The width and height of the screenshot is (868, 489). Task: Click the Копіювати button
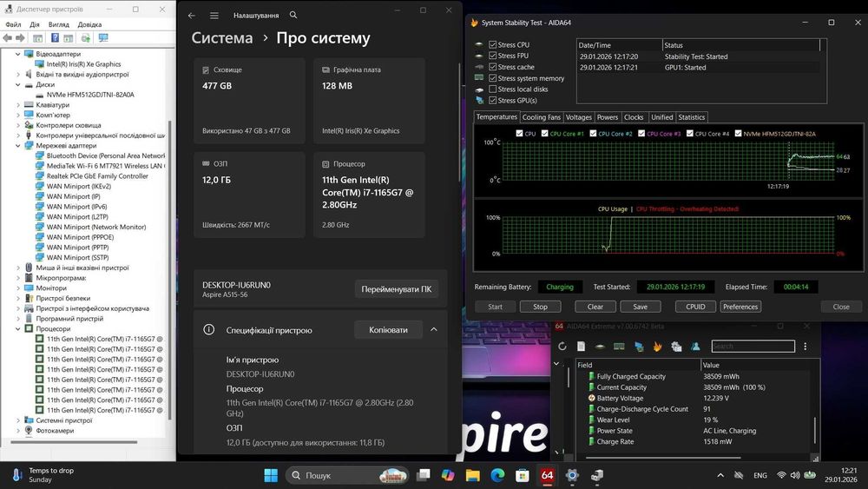point(388,329)
